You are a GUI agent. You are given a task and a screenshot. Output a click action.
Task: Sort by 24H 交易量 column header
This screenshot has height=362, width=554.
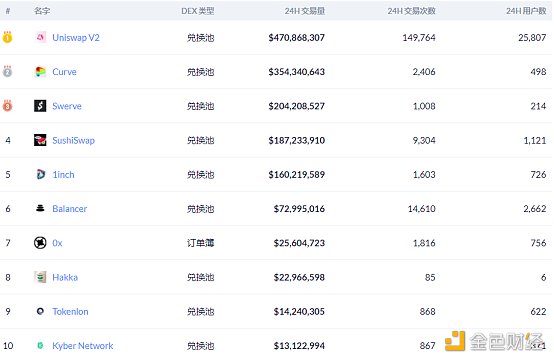(x=305, y=11)
